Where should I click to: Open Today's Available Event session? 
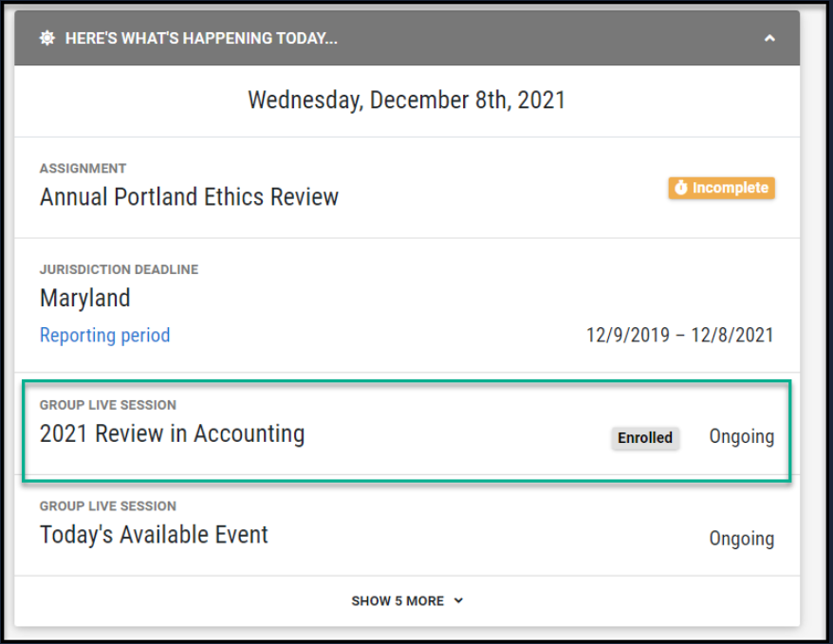click(154, 535)
